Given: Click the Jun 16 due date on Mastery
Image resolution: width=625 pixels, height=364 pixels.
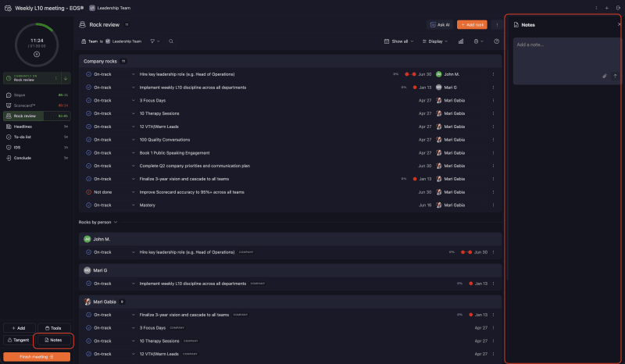Looking at the screenshot, I should click(x=425, y=205).
